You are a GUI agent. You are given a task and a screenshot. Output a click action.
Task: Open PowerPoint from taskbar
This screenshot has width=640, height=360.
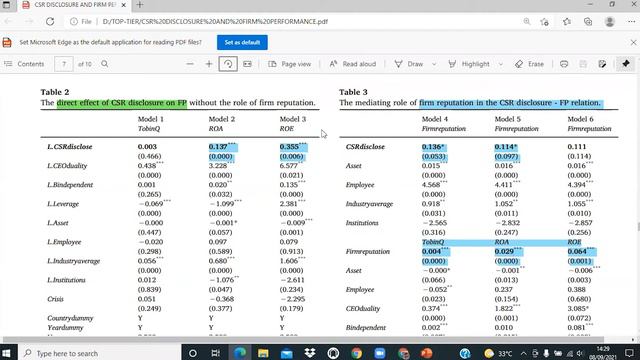click(x=427, y=353)
